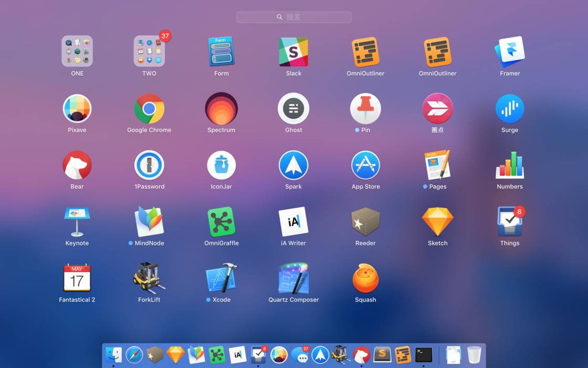Launch Pages

click(x=438, y=165)
